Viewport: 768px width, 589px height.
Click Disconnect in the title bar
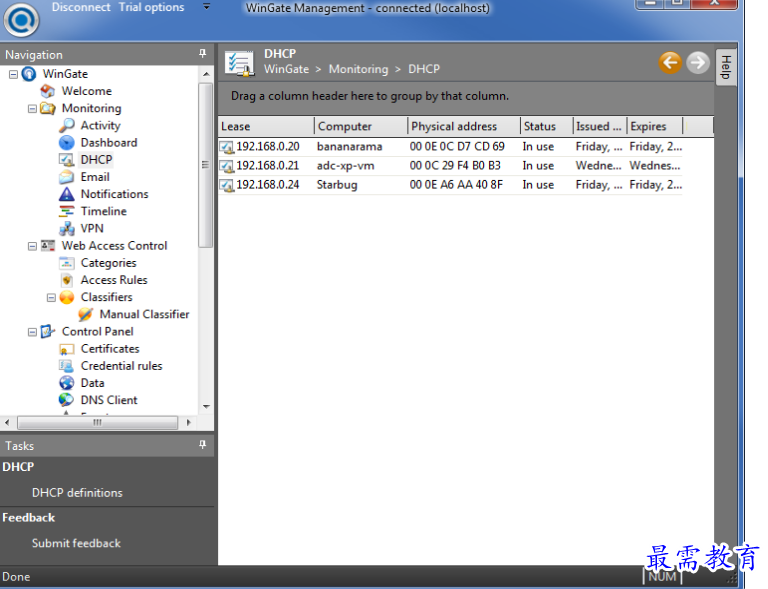[x=81, y=7]
